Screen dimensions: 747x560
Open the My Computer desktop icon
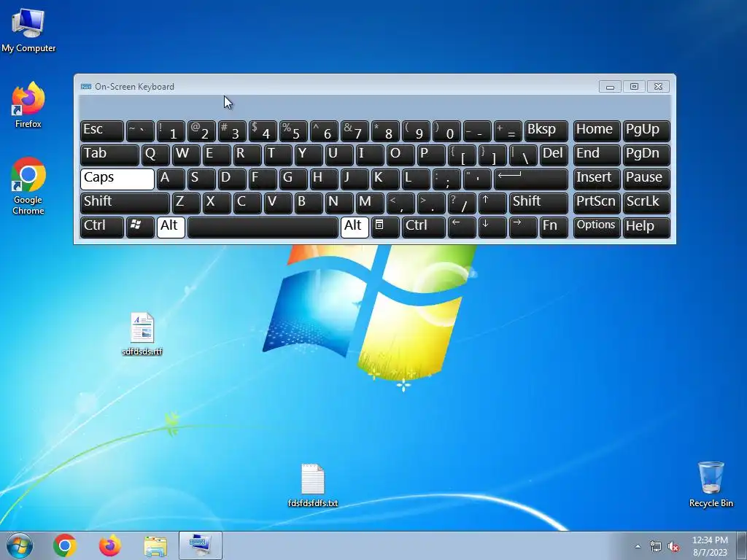click(x=28, y=29)
